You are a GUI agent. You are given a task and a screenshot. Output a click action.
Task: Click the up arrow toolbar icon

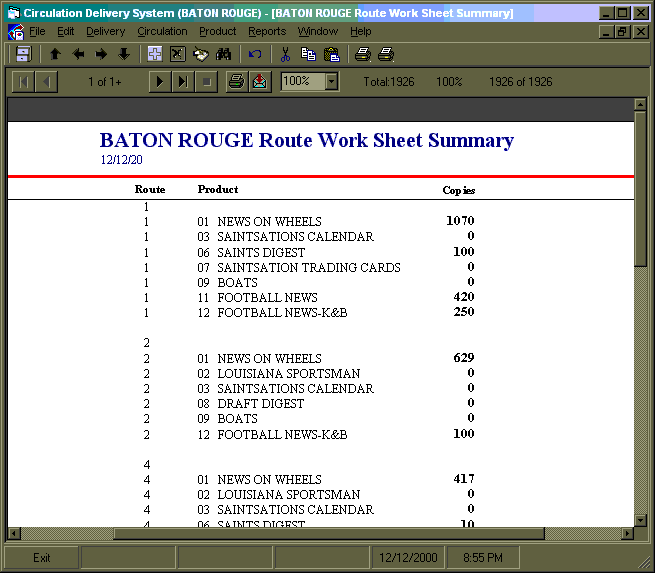tap(55, 54)
